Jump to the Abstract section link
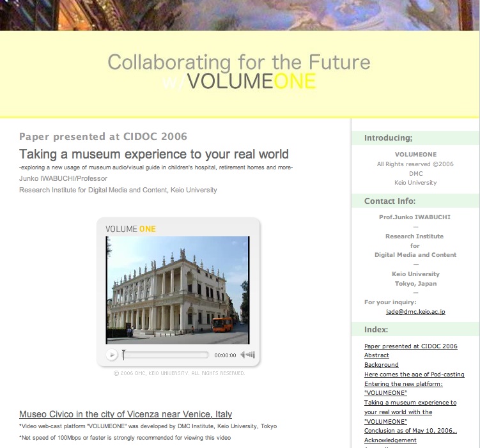 click(x=376, y=355)
